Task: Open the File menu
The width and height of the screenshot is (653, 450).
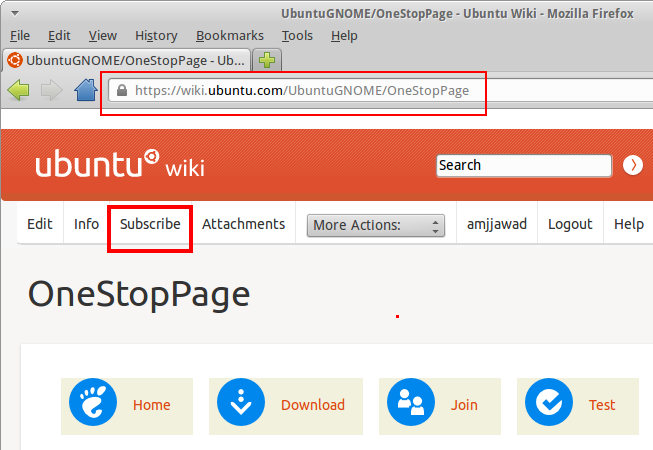Action: click(x=20, y=36)
